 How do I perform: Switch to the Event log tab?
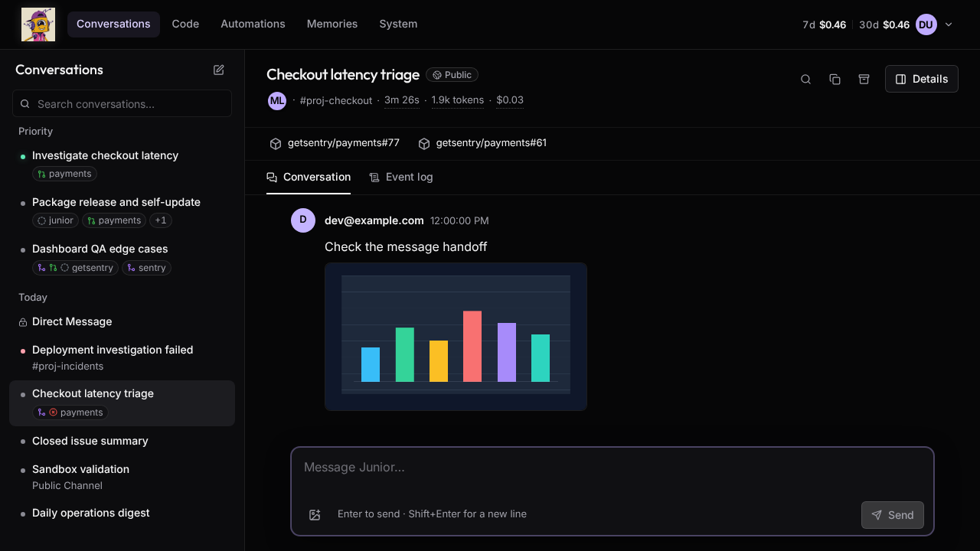click(x=401, y=177)
